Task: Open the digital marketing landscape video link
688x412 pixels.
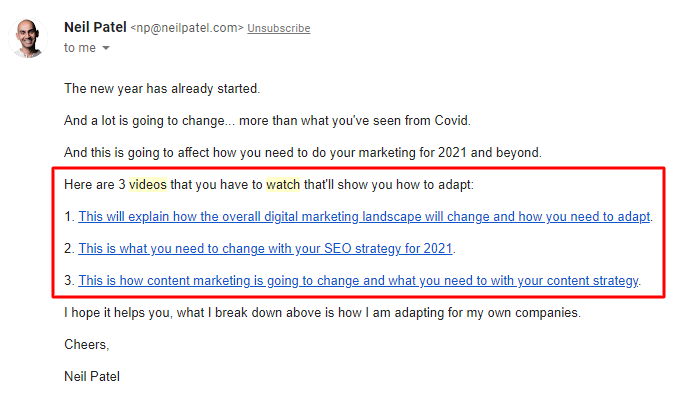Action: click(364, 217)
